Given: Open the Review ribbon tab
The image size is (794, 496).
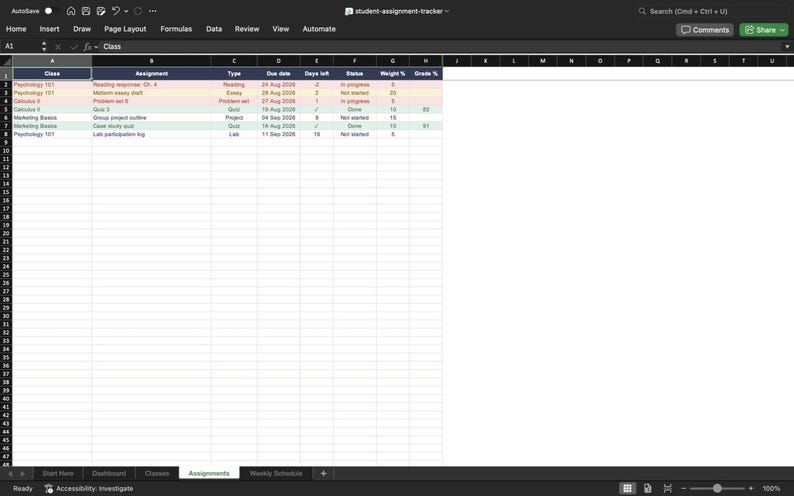Looking at the screenshot, I should point(247,29).
